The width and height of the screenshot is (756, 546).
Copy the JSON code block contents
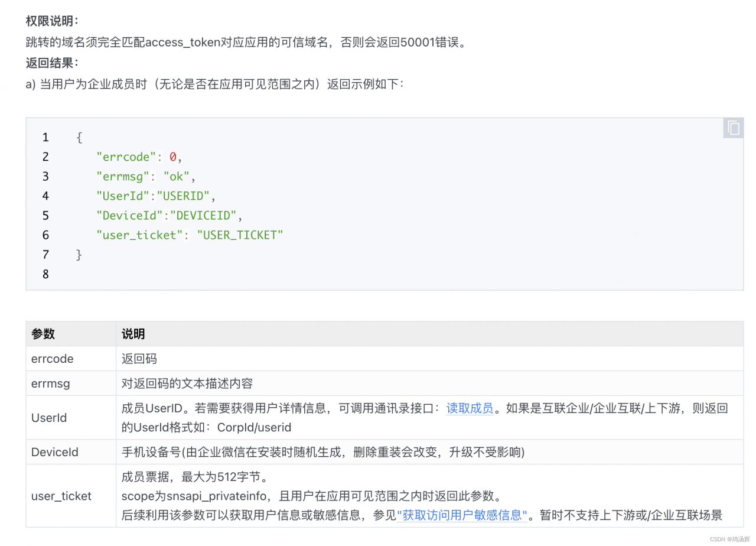(x=733, y=128)
